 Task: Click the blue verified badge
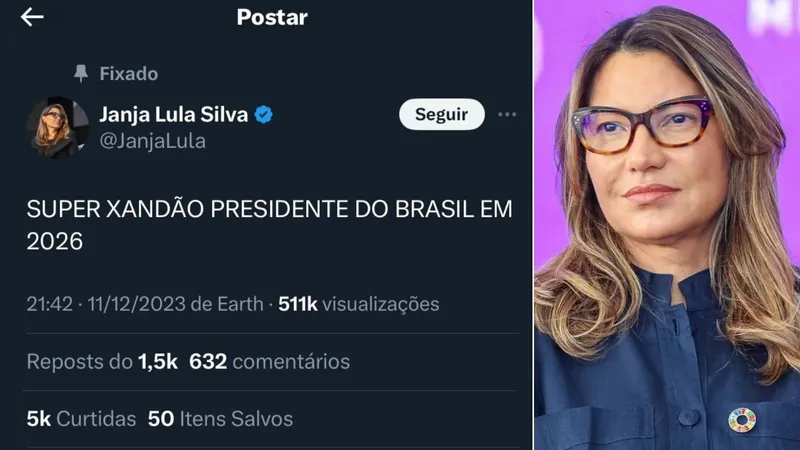coord(263,115)
